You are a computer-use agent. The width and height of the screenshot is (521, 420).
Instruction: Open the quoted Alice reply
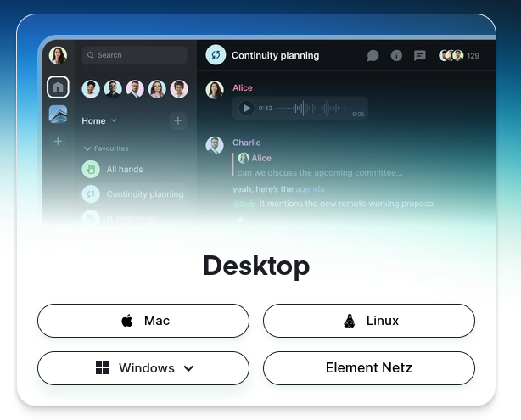click(x=318, y=165)
